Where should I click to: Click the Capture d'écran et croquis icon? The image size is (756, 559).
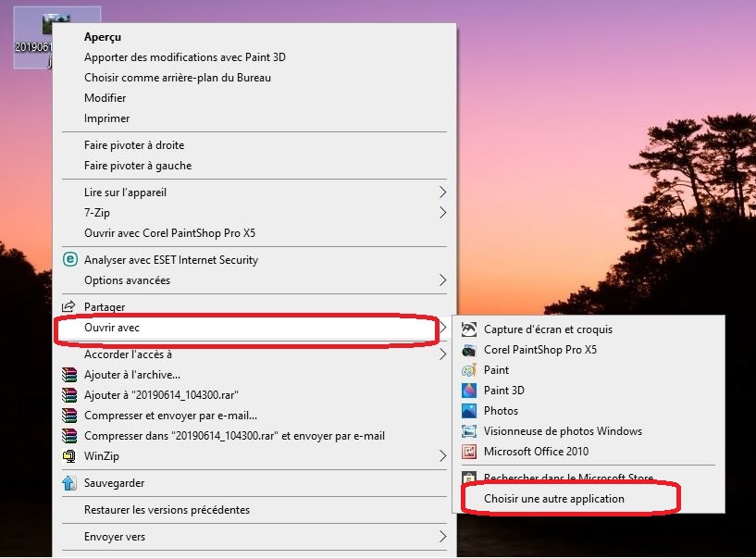pos(469,329)
